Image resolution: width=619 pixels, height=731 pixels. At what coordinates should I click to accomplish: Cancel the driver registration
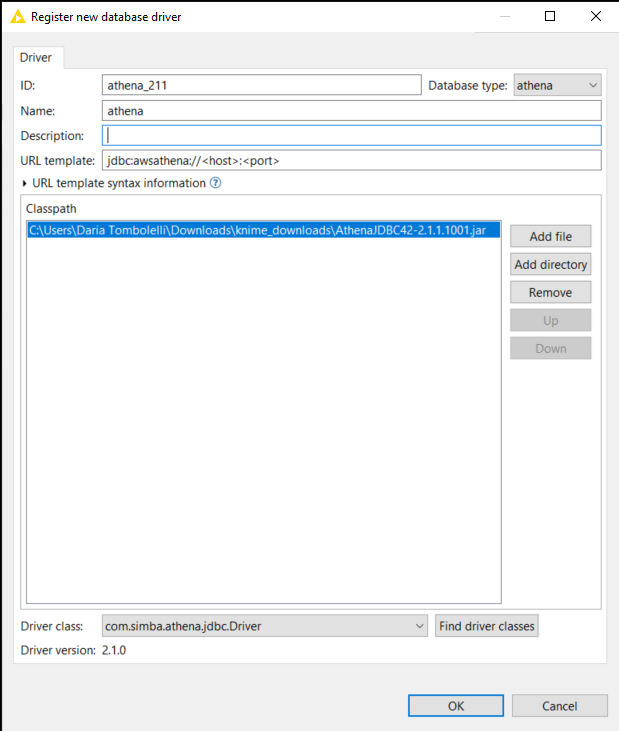(x=560, y=706)
